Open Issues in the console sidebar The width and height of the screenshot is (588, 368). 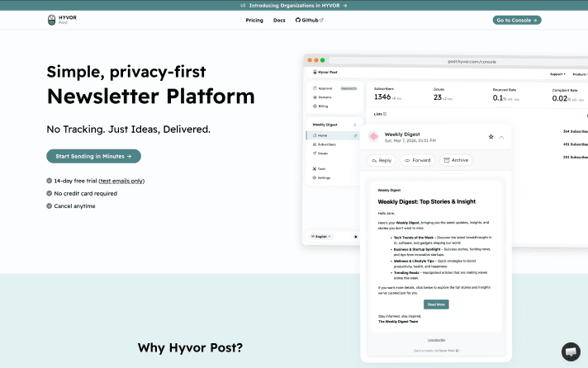coord(320,153)
